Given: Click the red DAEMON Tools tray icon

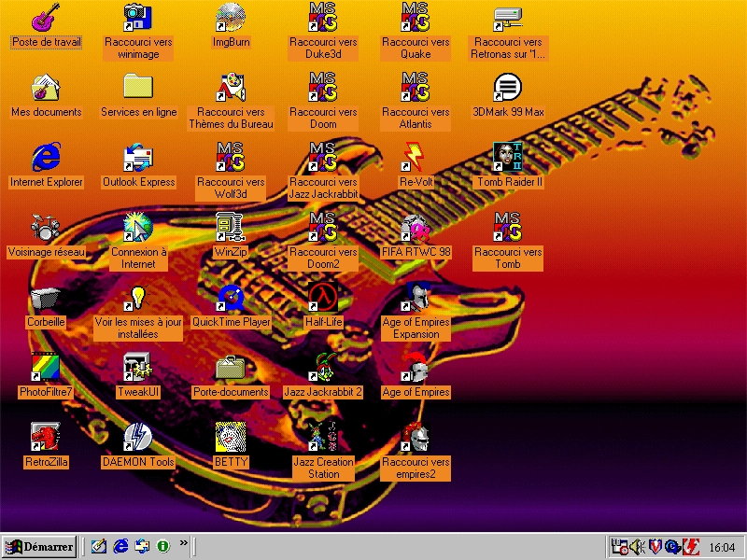Looking at the screenshot, I should pos(691,547).
